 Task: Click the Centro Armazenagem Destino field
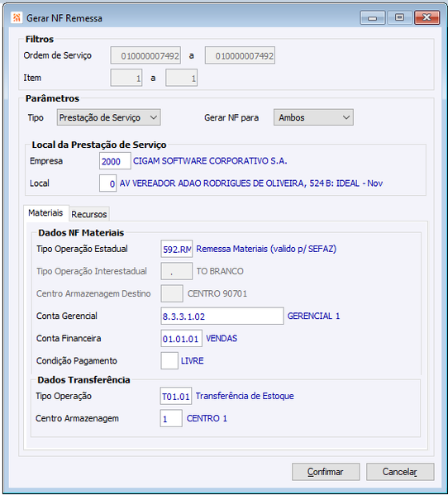(x=172, y=293)
